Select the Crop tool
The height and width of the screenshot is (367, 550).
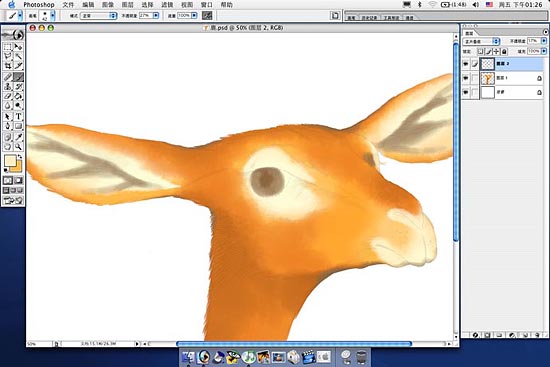click(x=8, y=66)
